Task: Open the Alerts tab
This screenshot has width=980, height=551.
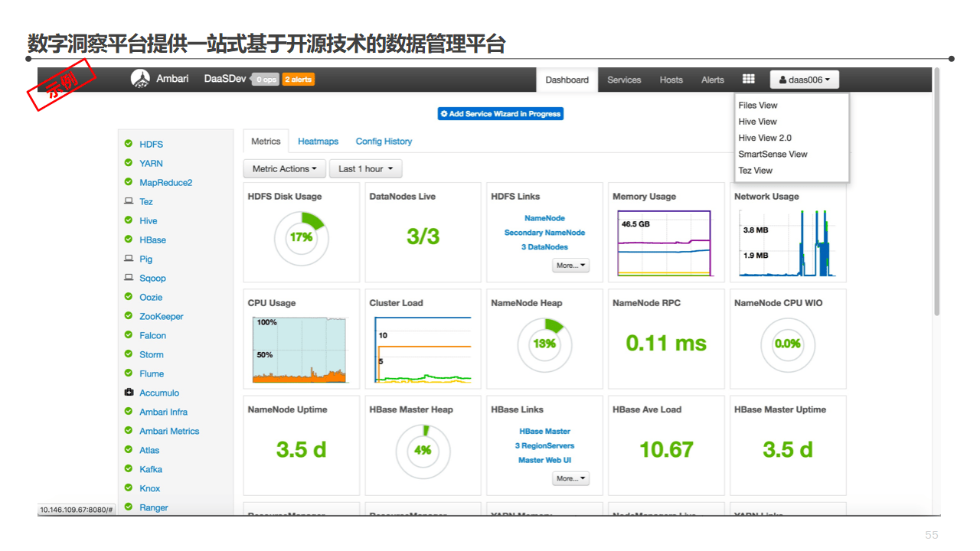Action: pos(713,80)
